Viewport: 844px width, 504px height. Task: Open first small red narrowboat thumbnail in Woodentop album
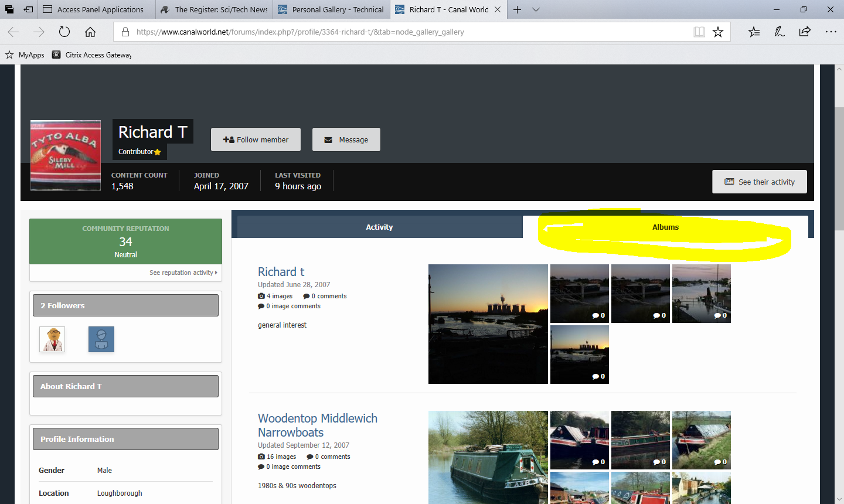click(x=580, y=440)
